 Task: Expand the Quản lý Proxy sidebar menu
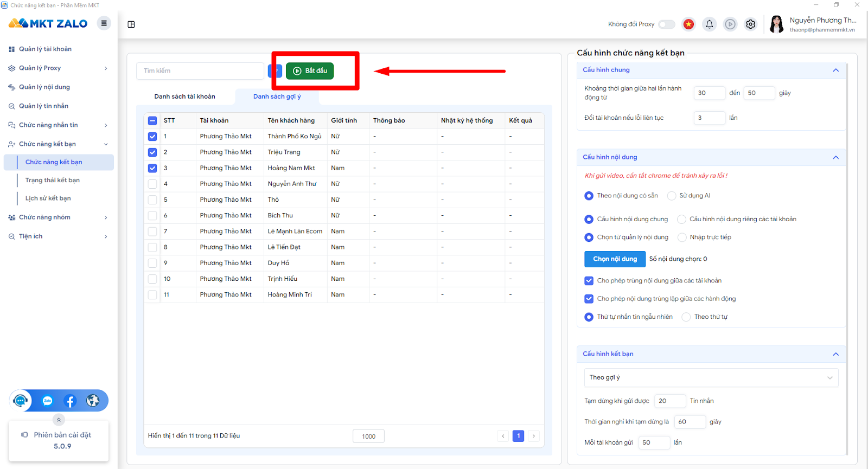59,68
